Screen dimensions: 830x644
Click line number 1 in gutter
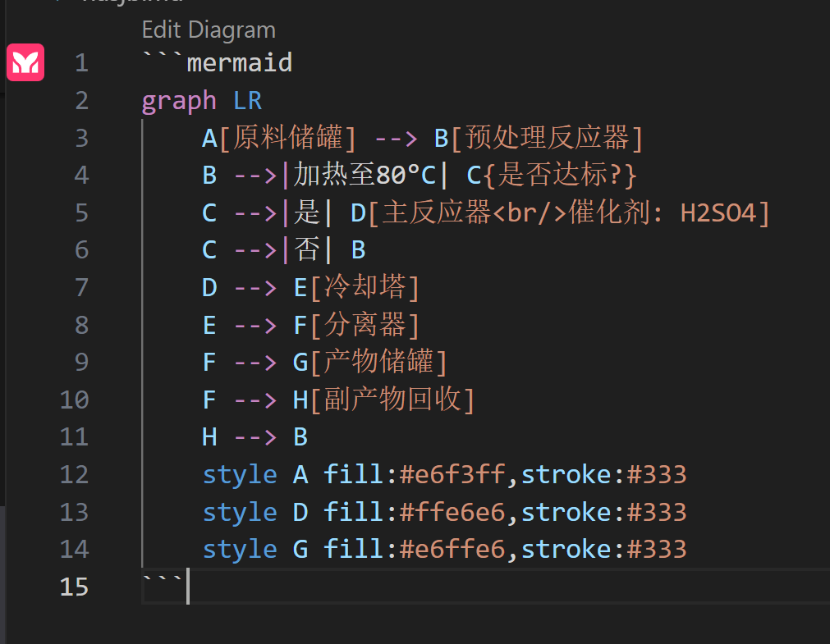coord(81,63)
